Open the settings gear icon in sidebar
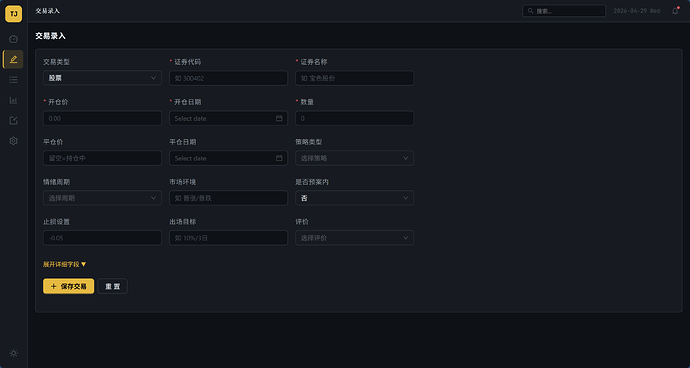Screen dimensions: 690x368 pyautogui.click(x=13, y=141)
